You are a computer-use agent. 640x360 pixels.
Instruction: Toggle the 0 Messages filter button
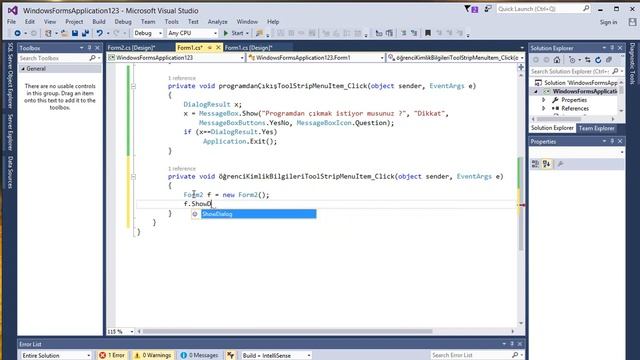[199, 356]
